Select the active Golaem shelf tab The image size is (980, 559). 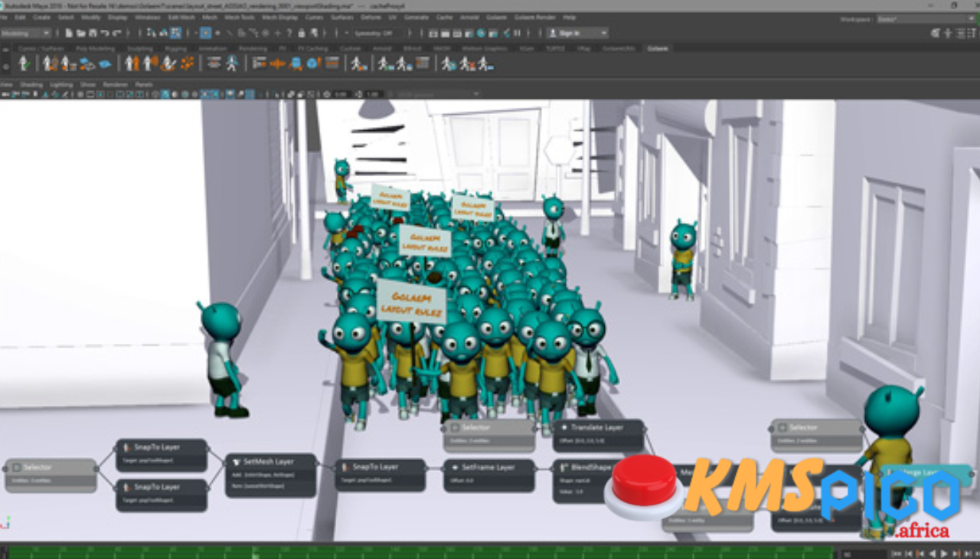coord(658,48)
